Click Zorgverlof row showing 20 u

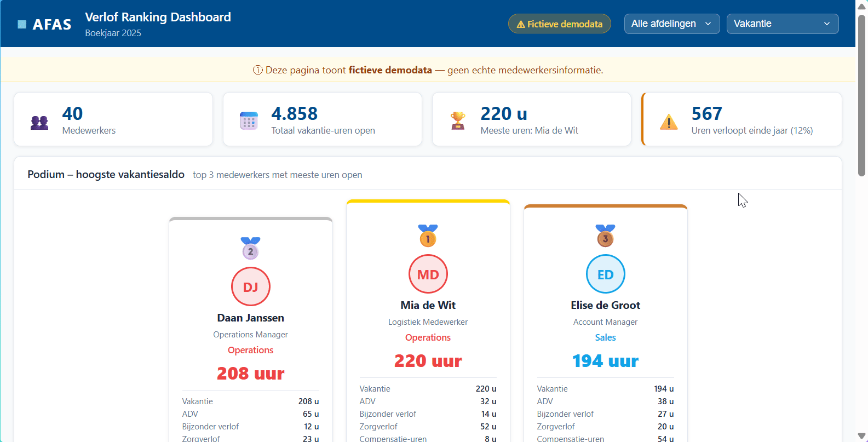pyautogui.click(x=606, y=427)
